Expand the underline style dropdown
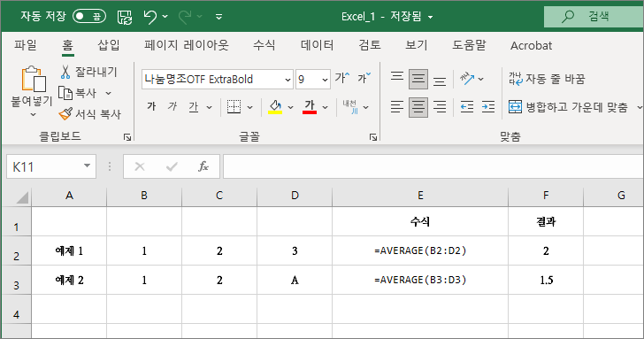The image size is (644, 339). pyautogui.click(x=209, y=108)
